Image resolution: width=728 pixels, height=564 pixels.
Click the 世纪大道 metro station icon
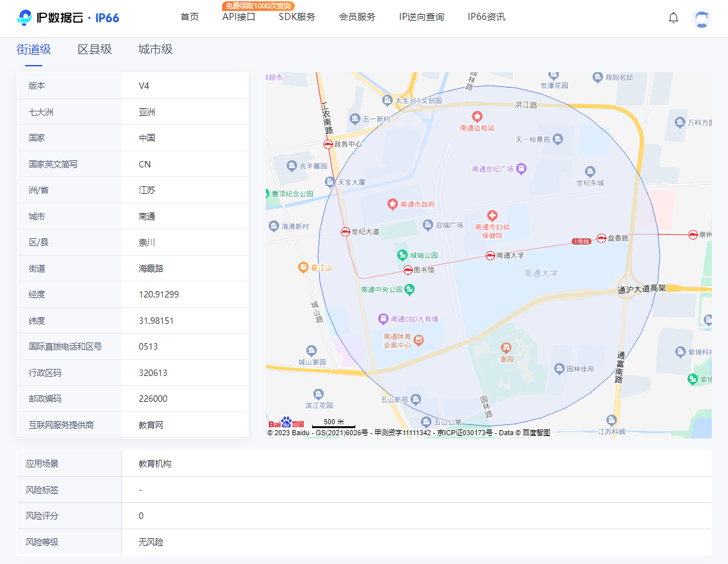point(345,231)
